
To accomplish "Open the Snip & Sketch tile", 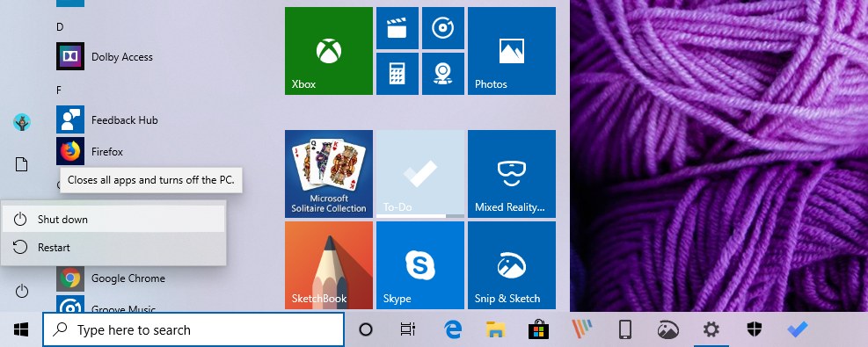I will pyautogui.click(x=512, y=265).
